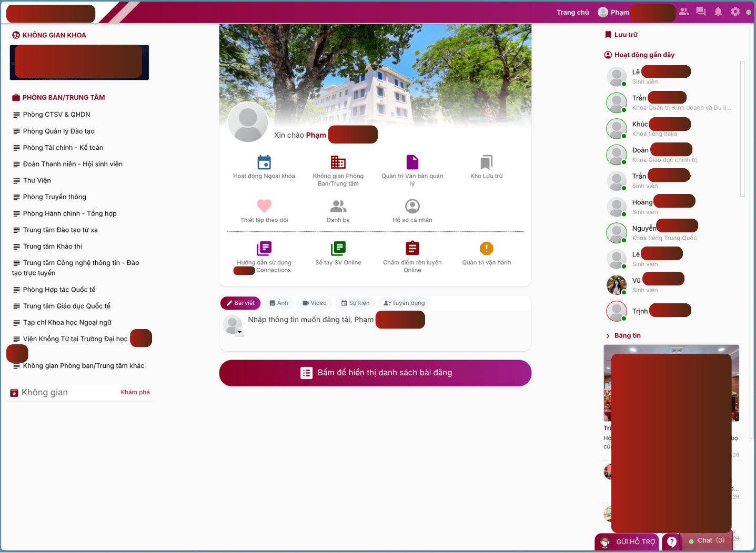The width and height of the screenshot is (756, 553).
Task: Switch to Video post tab
Action: point(315,303)
